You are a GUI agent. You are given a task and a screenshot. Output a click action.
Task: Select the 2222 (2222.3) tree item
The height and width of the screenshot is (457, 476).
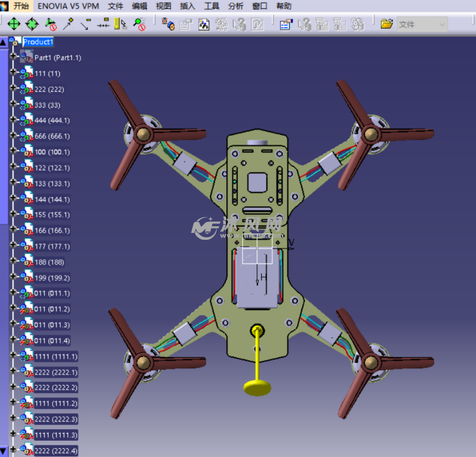56,419
